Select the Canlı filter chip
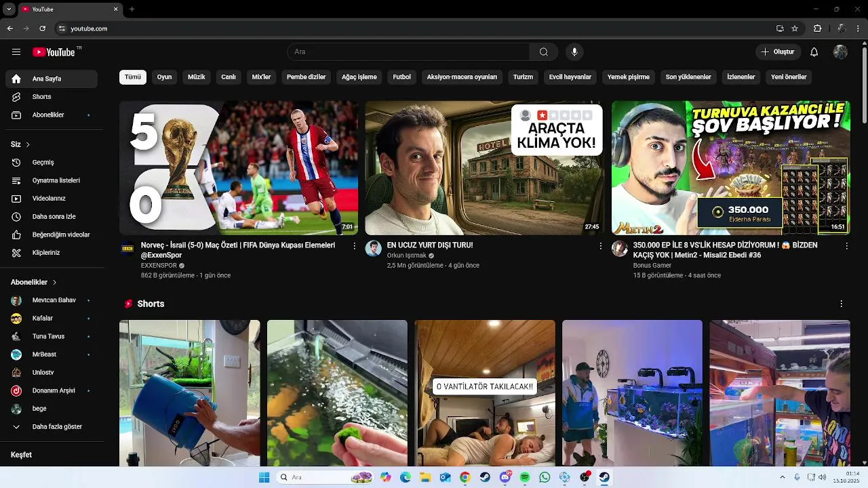The height and width of the screenshot is (488, 868). [229, 77]
